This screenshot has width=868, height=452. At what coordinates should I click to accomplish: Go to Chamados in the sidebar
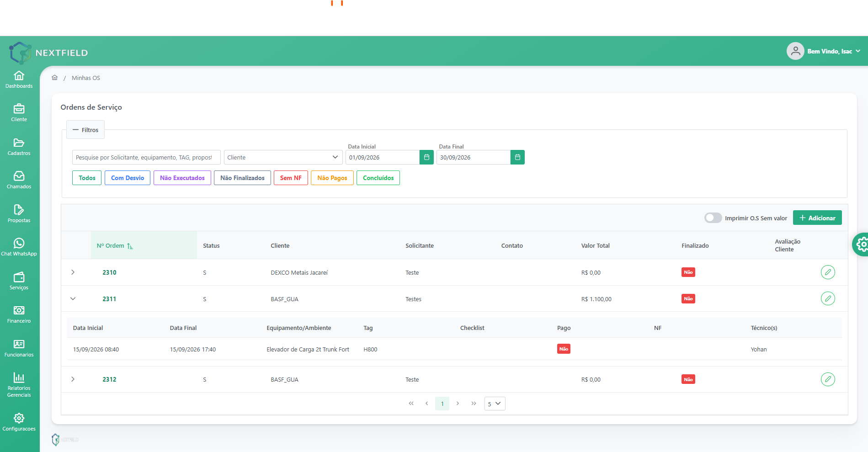[19, 180]
